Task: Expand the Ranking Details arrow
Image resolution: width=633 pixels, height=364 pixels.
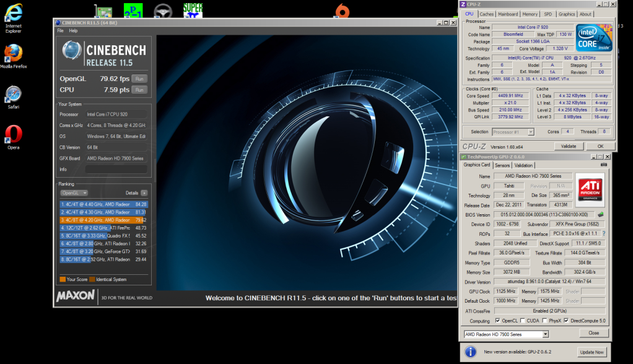Action: pos(144,193)
